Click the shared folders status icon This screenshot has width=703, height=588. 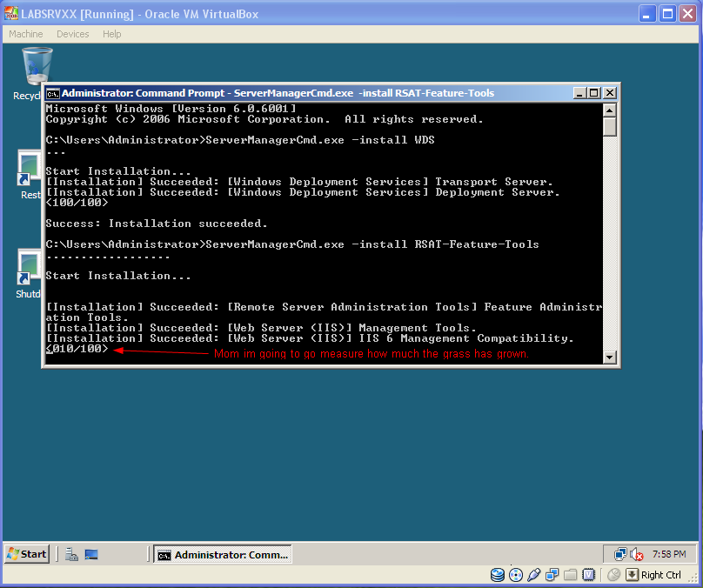pyautogui.click(x=571, y=575)
